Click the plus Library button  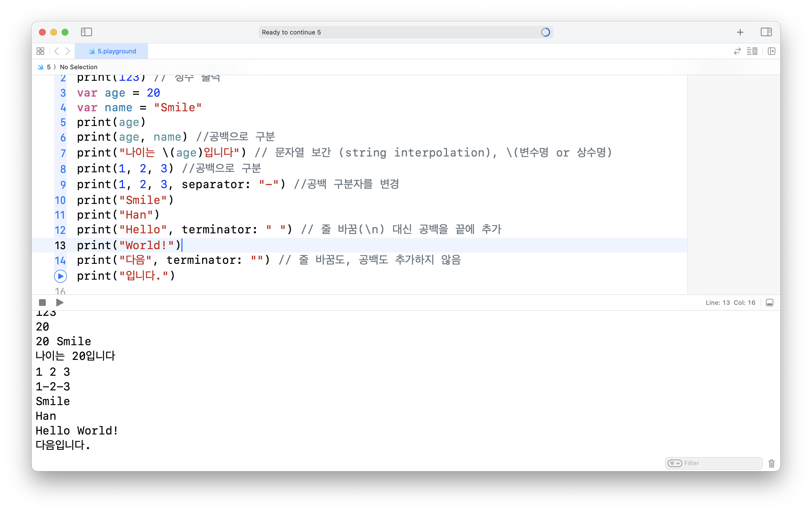(x=740, y=32)
